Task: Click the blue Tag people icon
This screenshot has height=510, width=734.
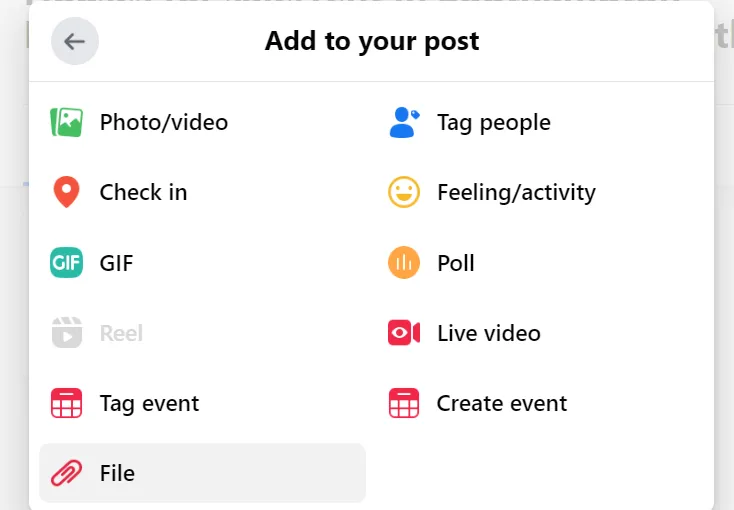Action: (x=404, y=123)
